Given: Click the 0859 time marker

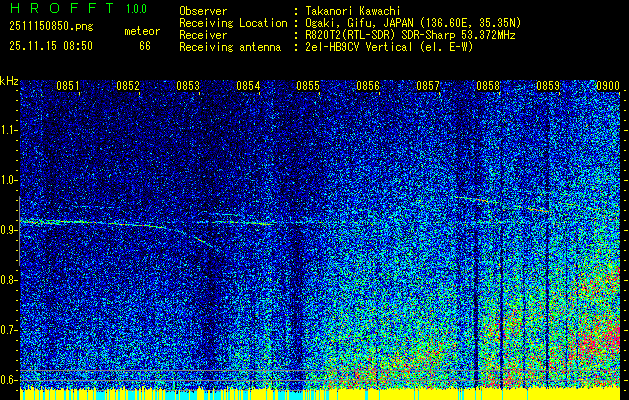Looking at the screenshot, I should coord(548,86).
